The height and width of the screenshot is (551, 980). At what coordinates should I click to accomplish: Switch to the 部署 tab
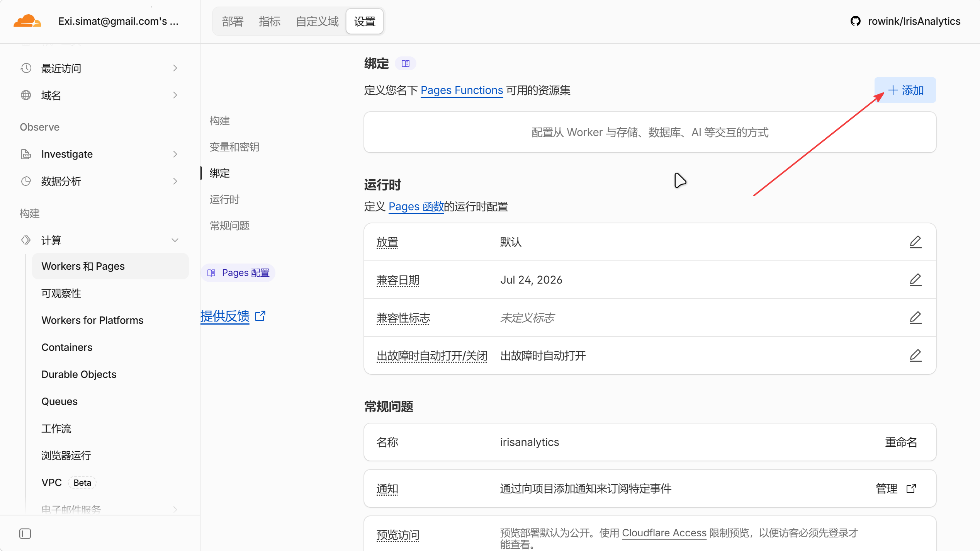click(x=233, y=21)
